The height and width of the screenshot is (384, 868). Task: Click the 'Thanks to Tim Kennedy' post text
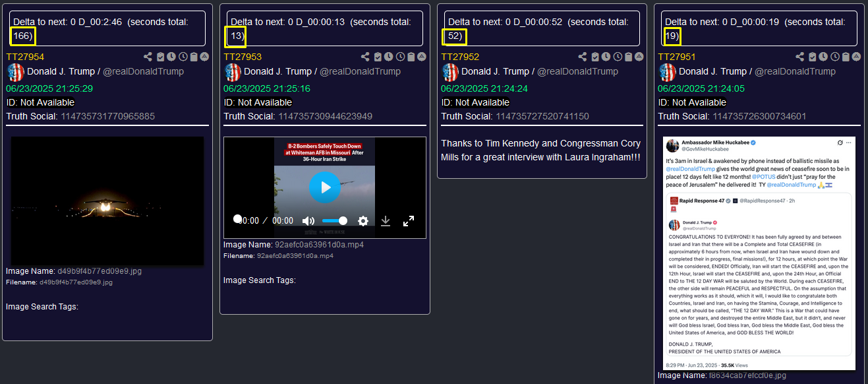(541, 150)
